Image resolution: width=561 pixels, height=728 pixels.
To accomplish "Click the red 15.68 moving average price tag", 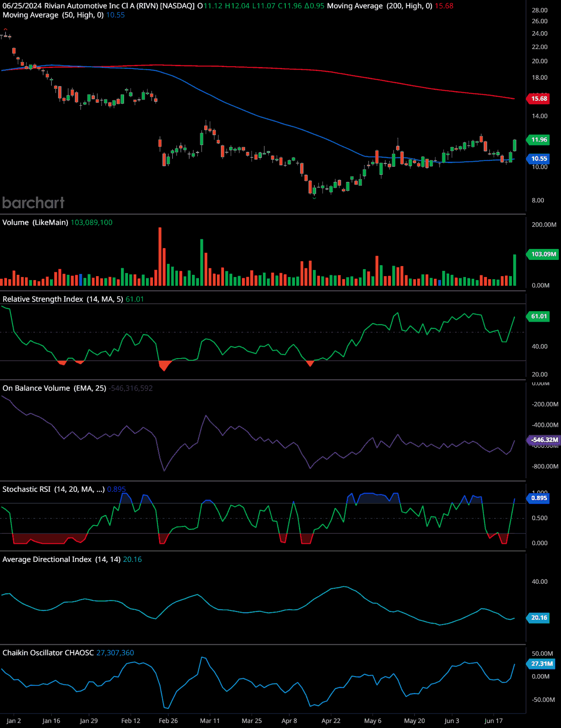I will coord(539,99).
